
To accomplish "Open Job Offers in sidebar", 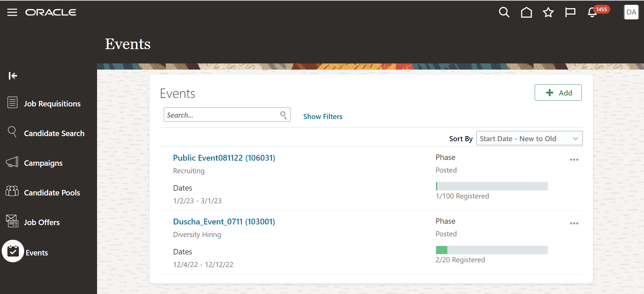I will click(x=42, y=222).
